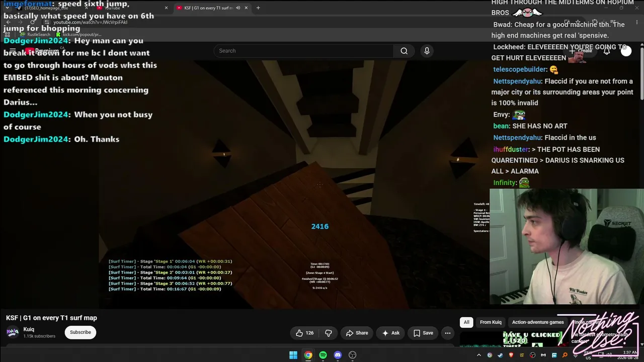
Task: Show hidden system tray icons
Action: [478, 355]
